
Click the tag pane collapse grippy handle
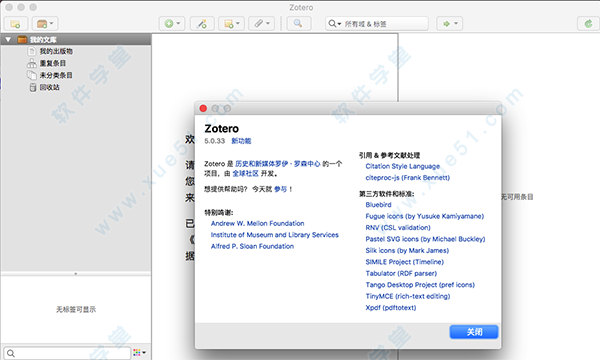tap(76, 274)
